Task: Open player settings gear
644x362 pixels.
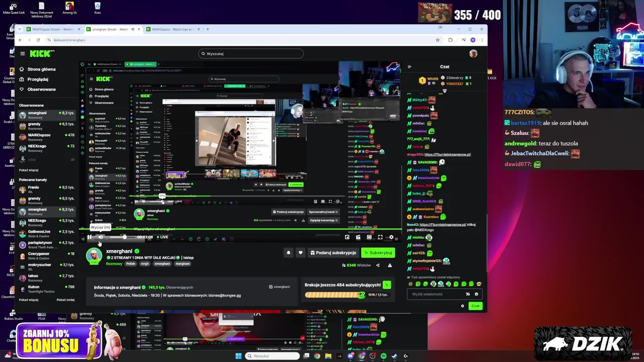Action: pyautogui.click(x=391, y=237)
